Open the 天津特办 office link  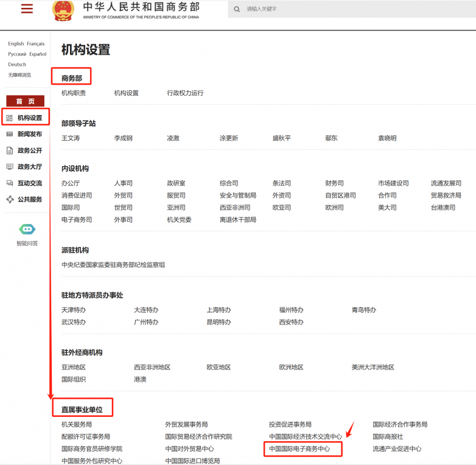[x=74, y=310]
